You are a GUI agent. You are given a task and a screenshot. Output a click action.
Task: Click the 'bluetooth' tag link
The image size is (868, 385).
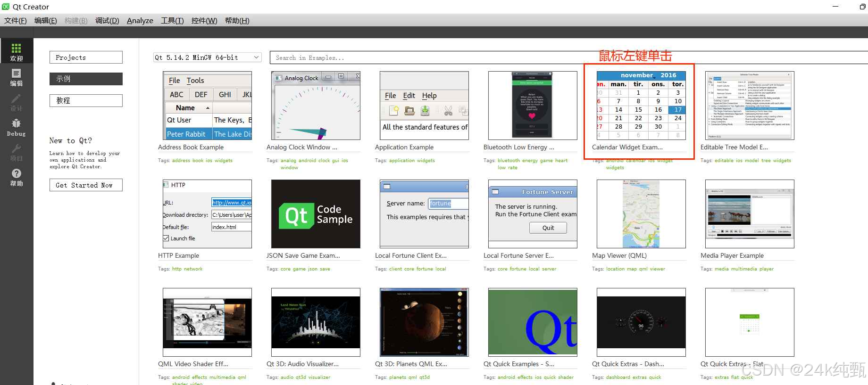point(509,161)
